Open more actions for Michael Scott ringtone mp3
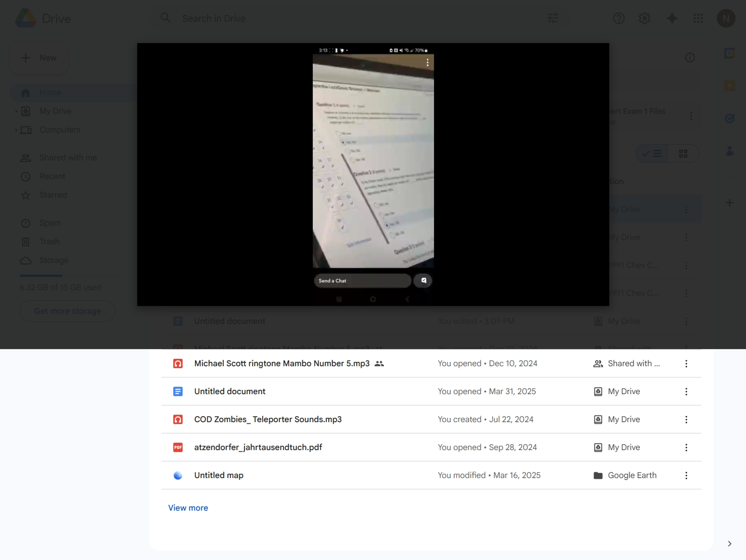This screenshot has width=746, height=560. tap(686, 363)
